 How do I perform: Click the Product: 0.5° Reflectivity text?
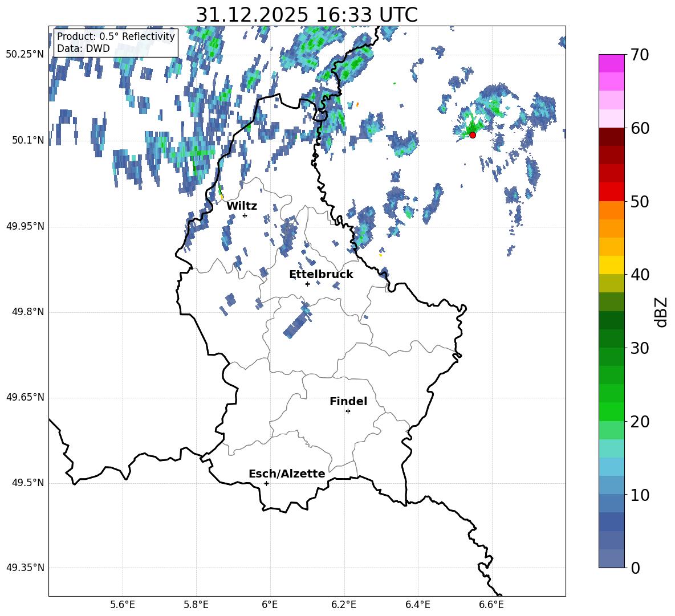116,36
